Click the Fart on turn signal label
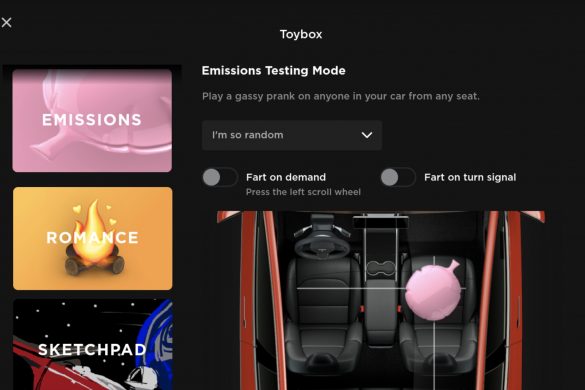Viewport: 585px width, 390px height. click(470, 177)
